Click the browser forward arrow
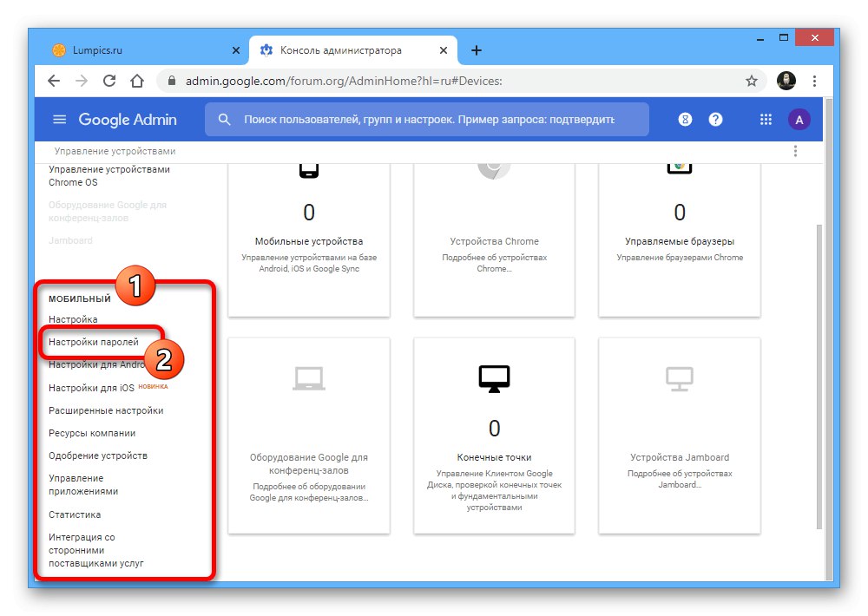Viewport: 868px width, 616px height. pos(82,82)
